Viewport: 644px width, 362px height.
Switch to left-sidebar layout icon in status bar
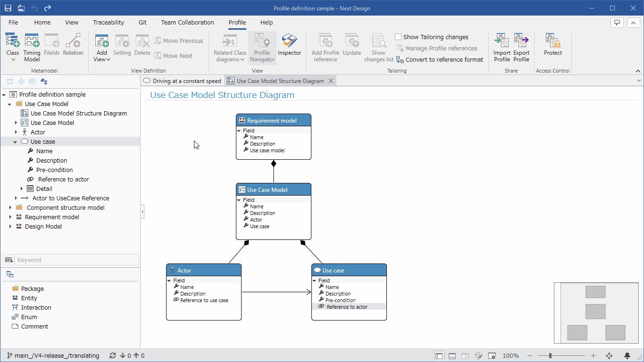[439, 356]
